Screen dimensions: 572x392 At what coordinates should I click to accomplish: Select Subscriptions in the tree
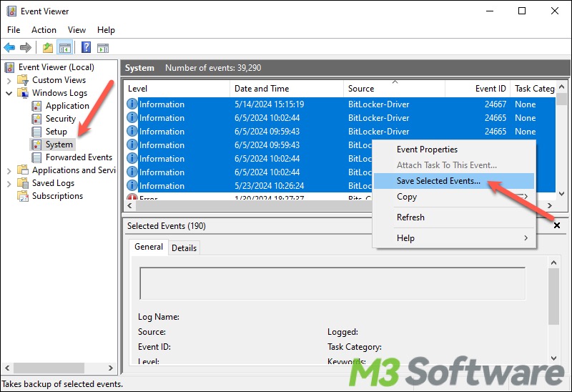(x=57, y=196)
